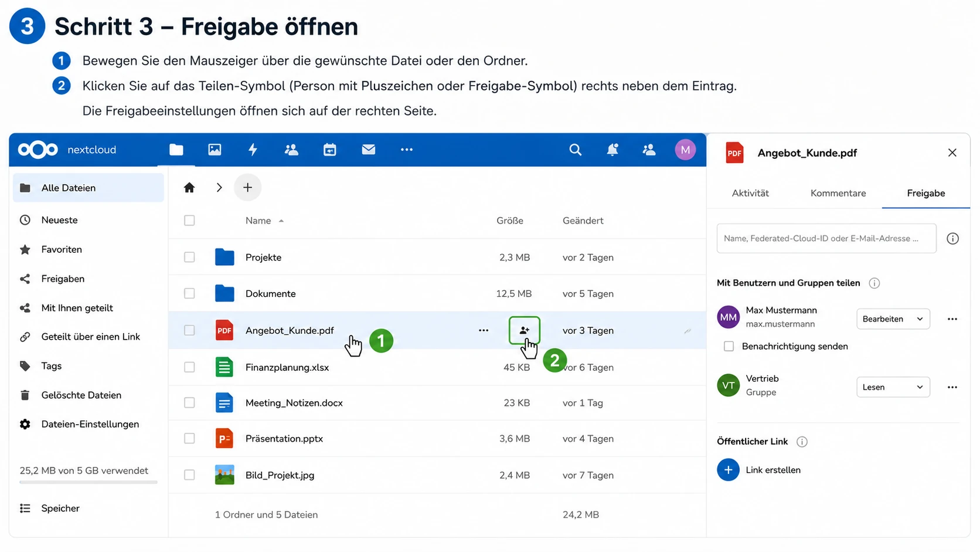980x552 pixels.
Task: Click Präsentation.pptx file icon
Action: coord(224,438)
